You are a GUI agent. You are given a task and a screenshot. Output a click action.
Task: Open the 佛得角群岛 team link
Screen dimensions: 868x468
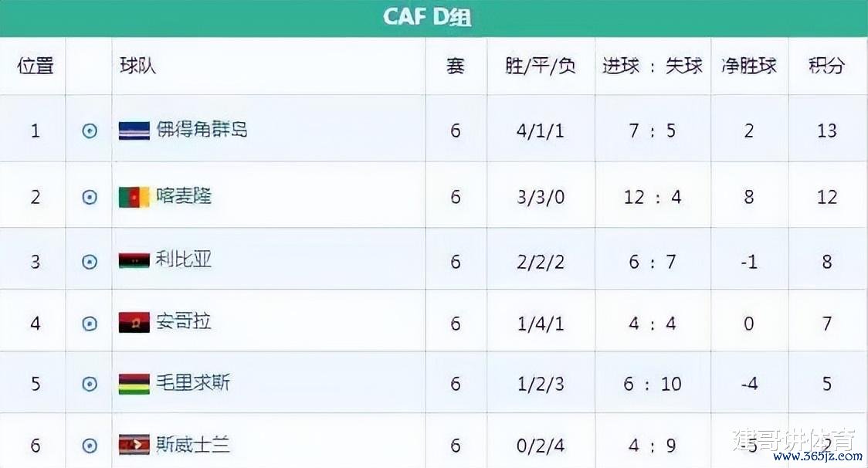tap(202, 130)
